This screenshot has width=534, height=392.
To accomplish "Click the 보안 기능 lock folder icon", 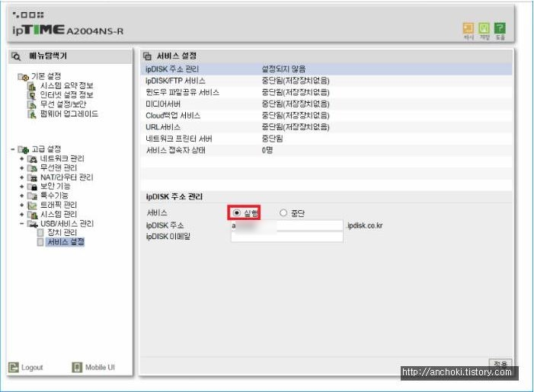I will [x=32, y=186].
